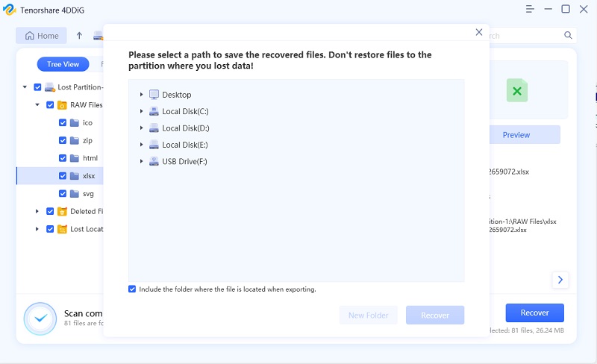
Task: Switch to the Tree View tab
Action: (x=63, y=64)
